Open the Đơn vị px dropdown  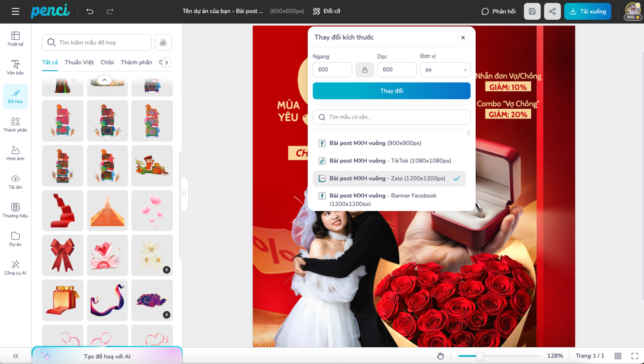point(445,70)
